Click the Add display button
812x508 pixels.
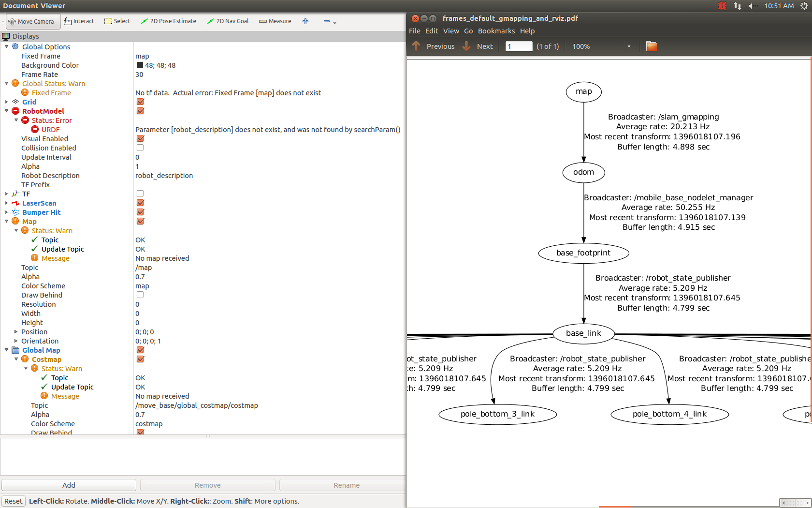69,485
